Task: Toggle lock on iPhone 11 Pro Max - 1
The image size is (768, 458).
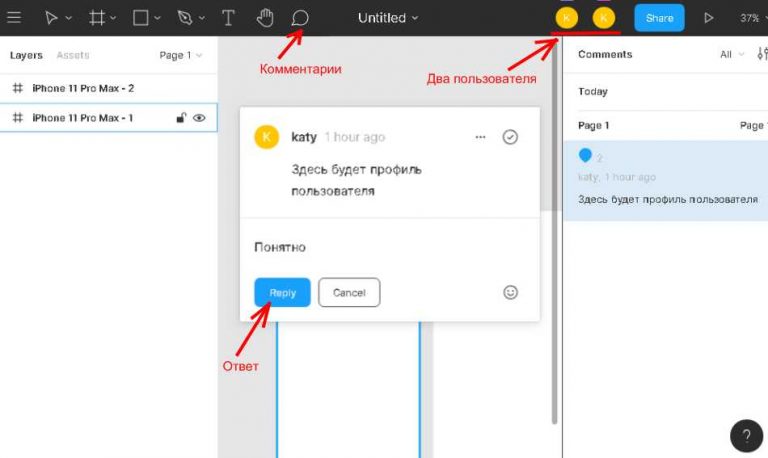Action: (181, 118)
